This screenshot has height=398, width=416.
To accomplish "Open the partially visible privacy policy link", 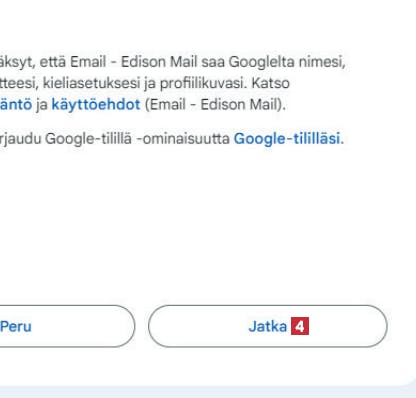I will pos(16,105).
